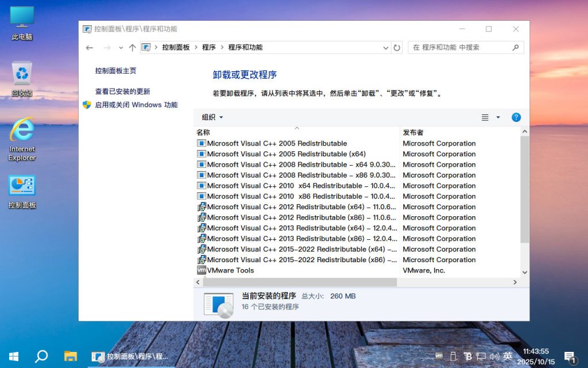Change list view with the layout icon

[x=485, y=117]
